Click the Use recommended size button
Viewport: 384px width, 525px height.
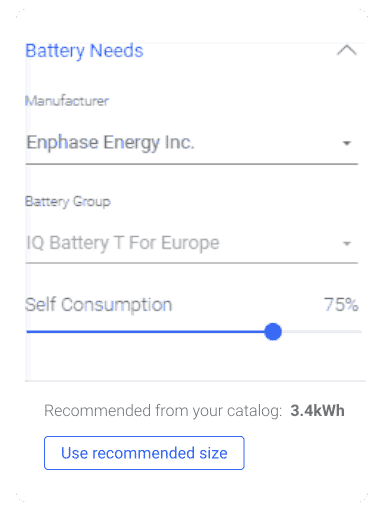tap(144, 453)
